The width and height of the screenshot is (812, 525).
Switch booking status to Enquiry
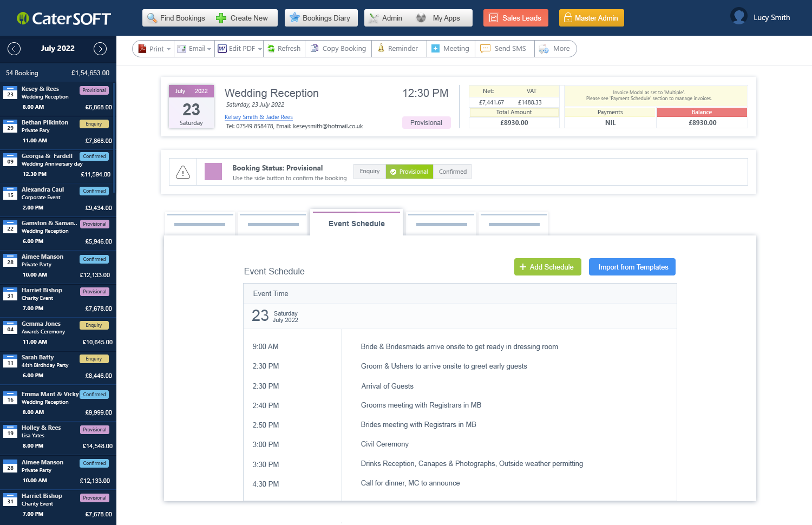click(369, 172)
